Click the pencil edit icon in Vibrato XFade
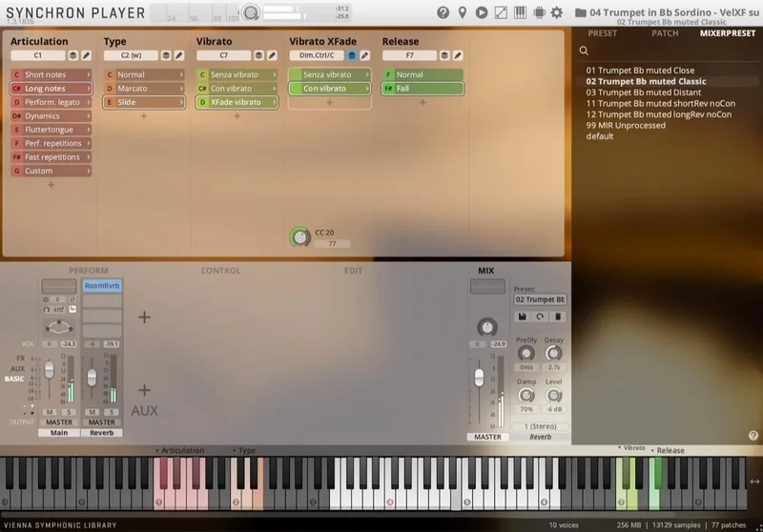 [x=365, y=55]
